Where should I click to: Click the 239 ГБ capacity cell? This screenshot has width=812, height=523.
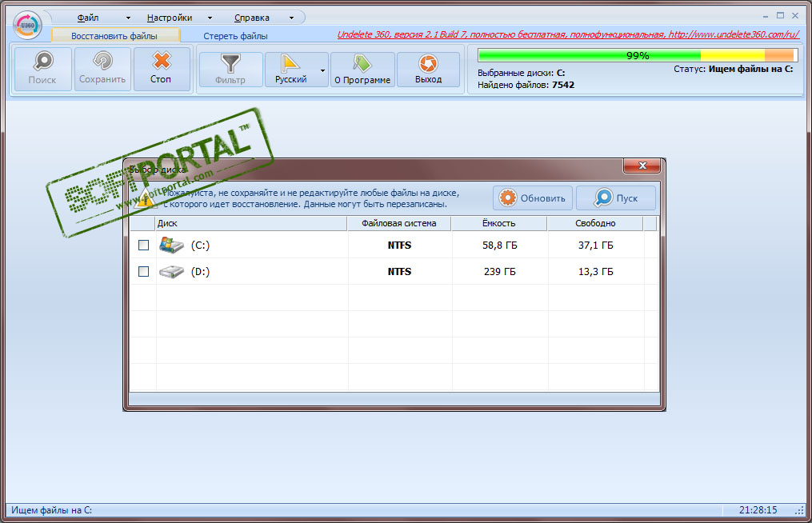(x=500, y=272)
